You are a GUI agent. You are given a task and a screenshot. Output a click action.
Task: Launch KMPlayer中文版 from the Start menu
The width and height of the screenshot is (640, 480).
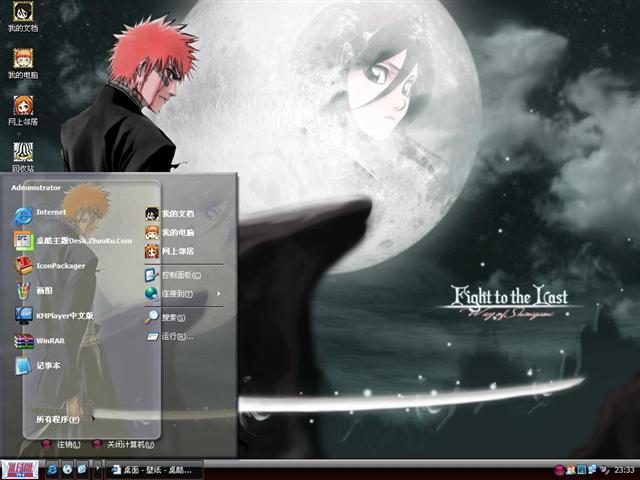(x=54, y=316)
